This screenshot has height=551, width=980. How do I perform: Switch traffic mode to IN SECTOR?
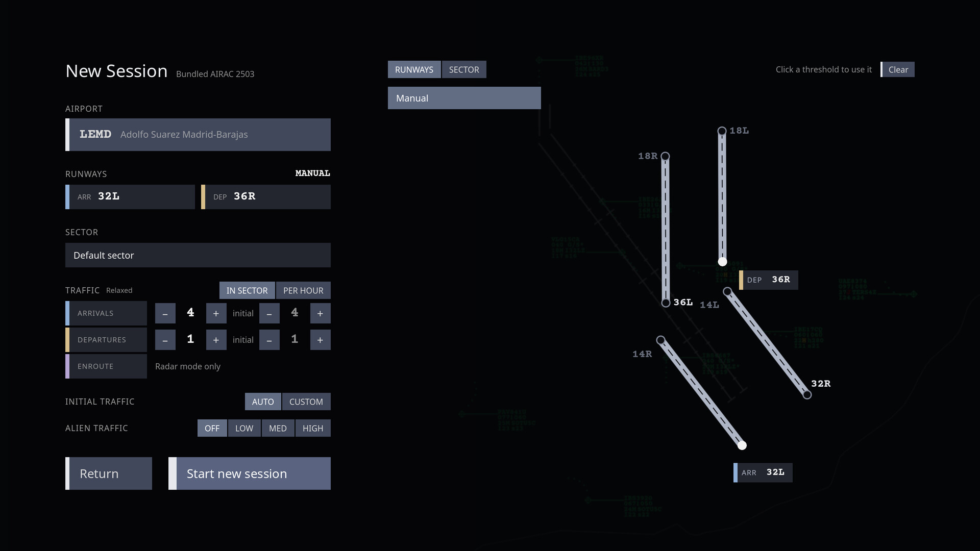tap(247, 290)
